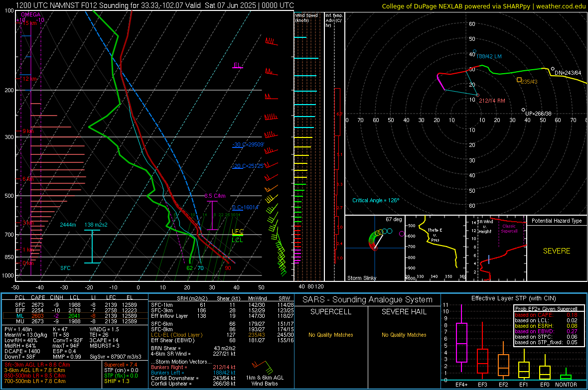Click the blue Bunkers Left storm motion line

click(x=193, y=373)
